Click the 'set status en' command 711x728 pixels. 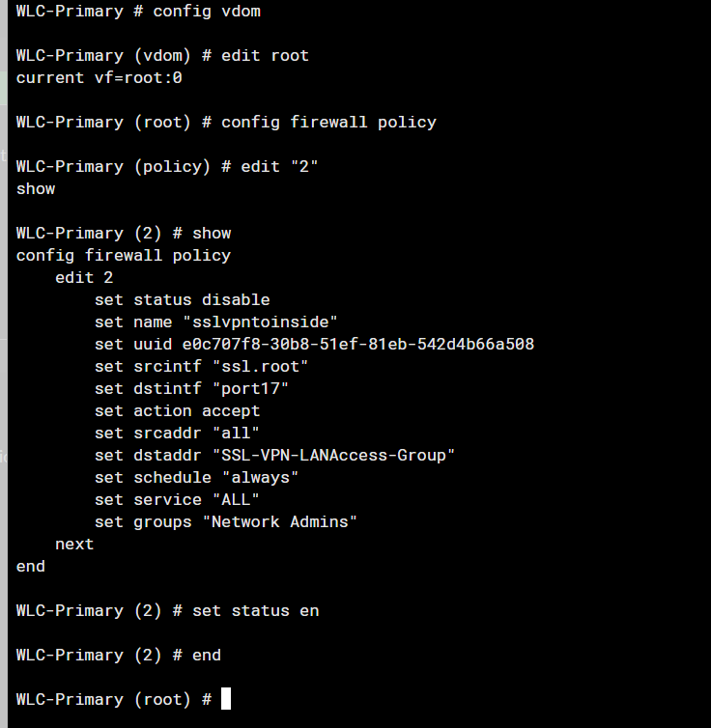point(255,610)
